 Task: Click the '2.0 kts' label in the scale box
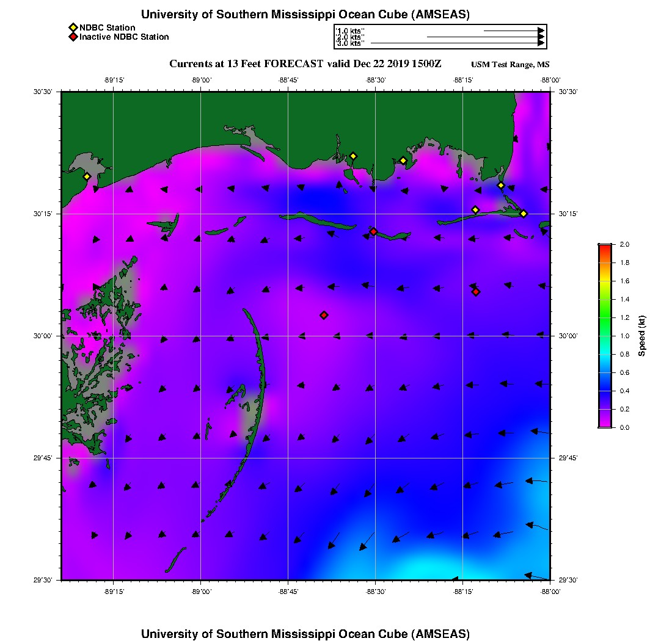pos(350,37)
